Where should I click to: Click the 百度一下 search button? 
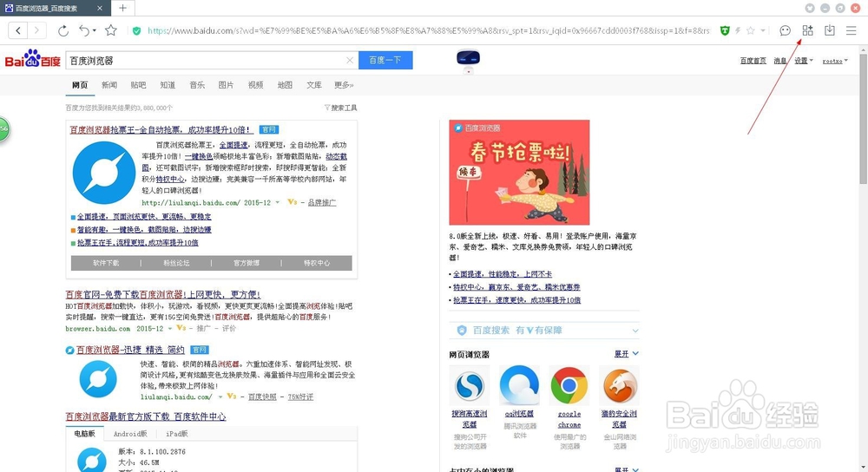[385, 61]
